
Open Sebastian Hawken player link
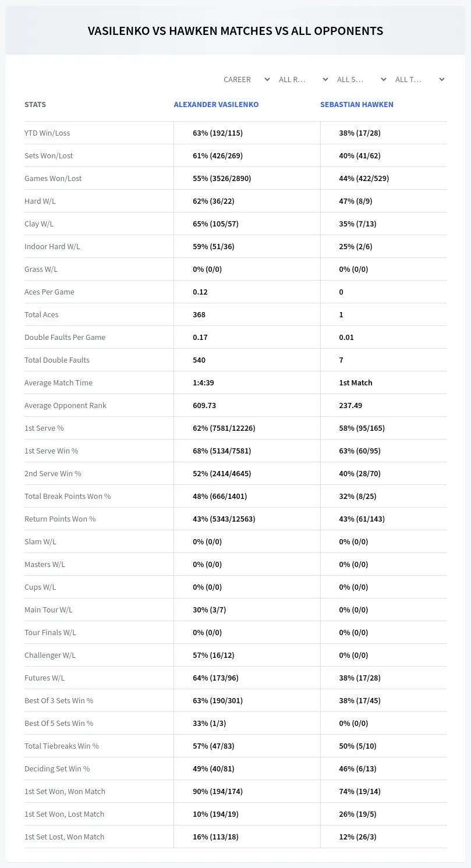coord(357,105)
